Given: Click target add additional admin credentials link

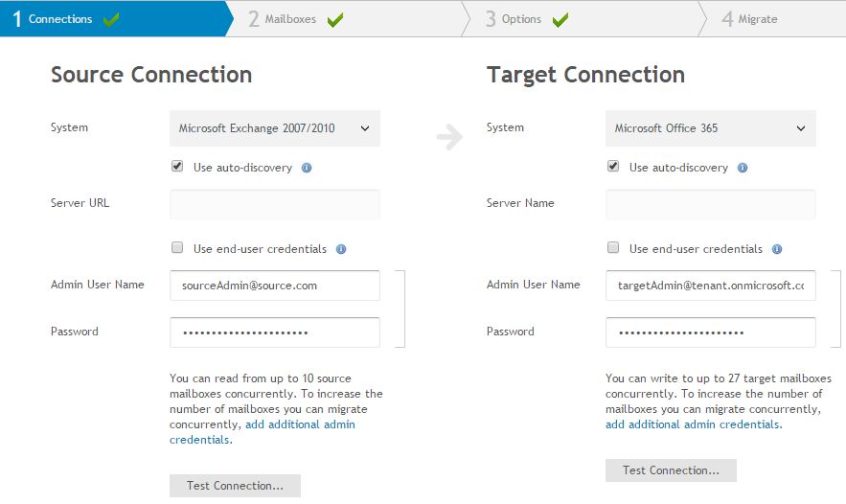Looking at the screenshot, I should tap(694, 424).
